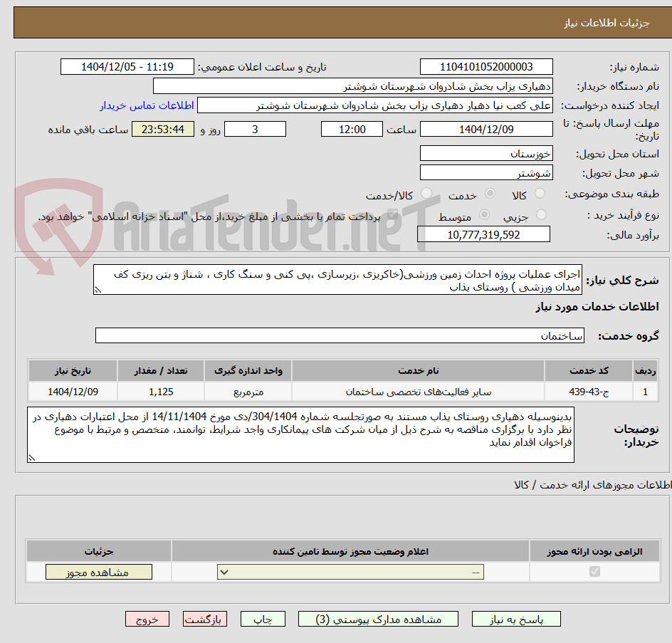Click the استان field خوزستان
Image resolution: width=672 pixels, height=643 pixels.
[486, 154]
